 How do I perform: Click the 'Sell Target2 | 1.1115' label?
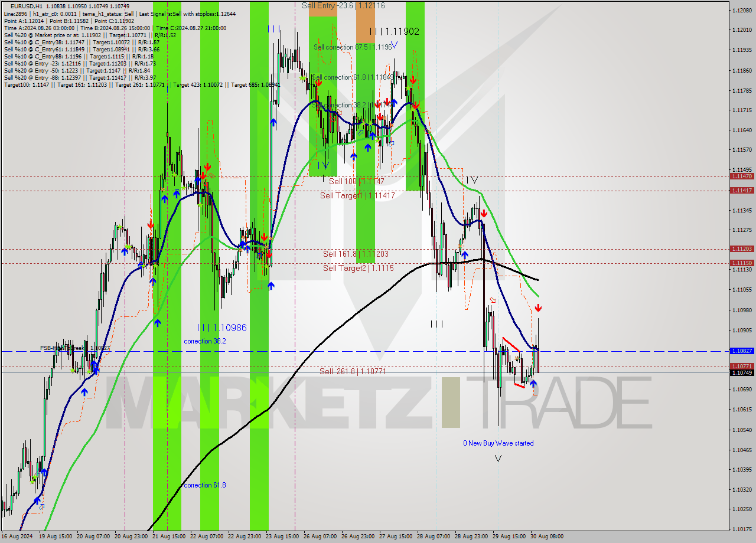click(x=358, y=268)
